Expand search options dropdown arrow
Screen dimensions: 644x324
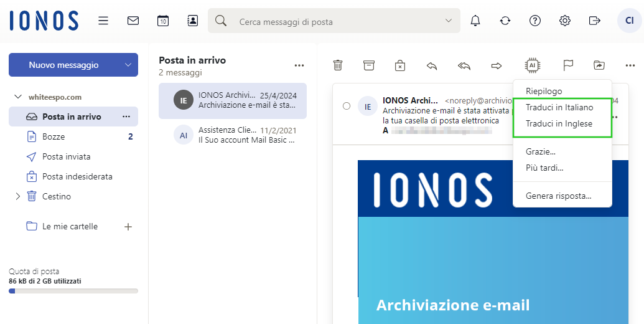[449, 21]
